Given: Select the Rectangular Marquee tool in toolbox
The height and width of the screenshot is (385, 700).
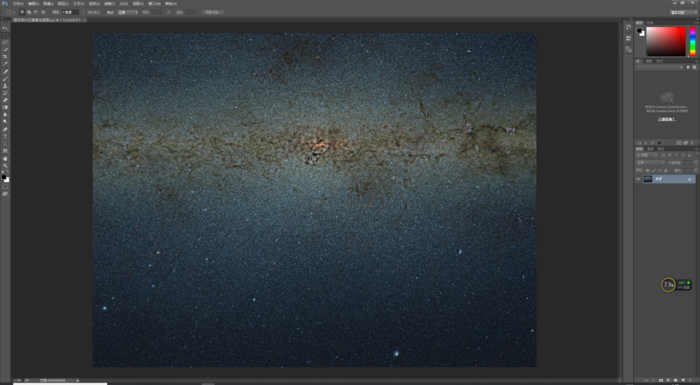Looking at the screenshot, I should click(x=5, y=35).
